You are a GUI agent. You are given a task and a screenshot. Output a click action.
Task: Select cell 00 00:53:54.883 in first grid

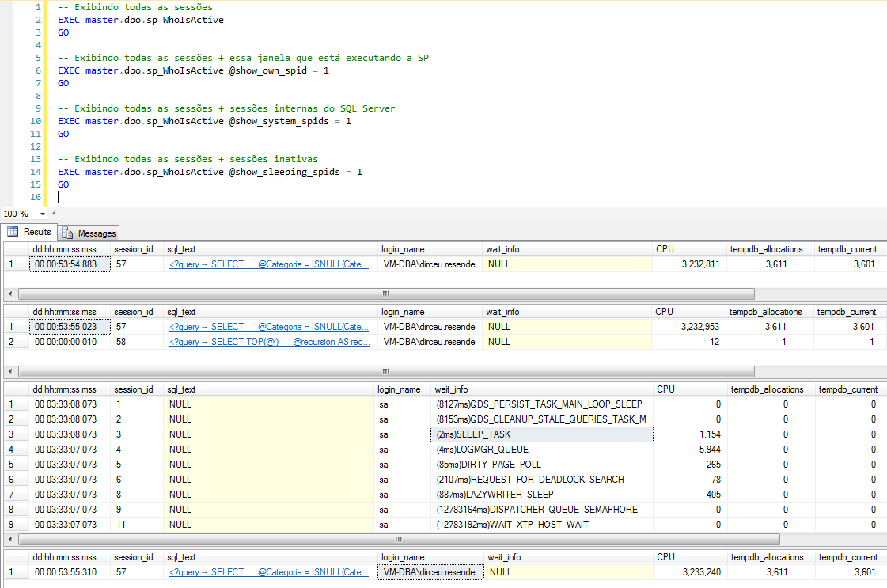pyautogui.click(x=70, y=264)
